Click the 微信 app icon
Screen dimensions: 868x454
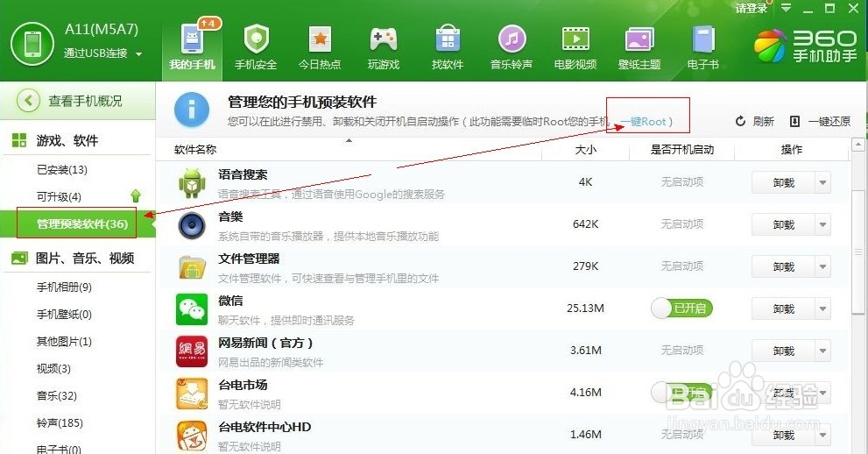(x=192, y=309)
